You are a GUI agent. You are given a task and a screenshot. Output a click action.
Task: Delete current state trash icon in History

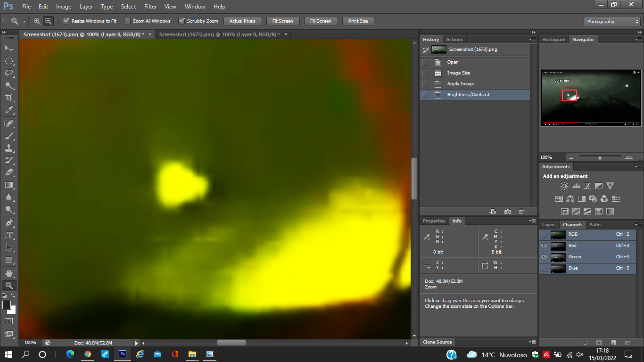pos(521,212)
